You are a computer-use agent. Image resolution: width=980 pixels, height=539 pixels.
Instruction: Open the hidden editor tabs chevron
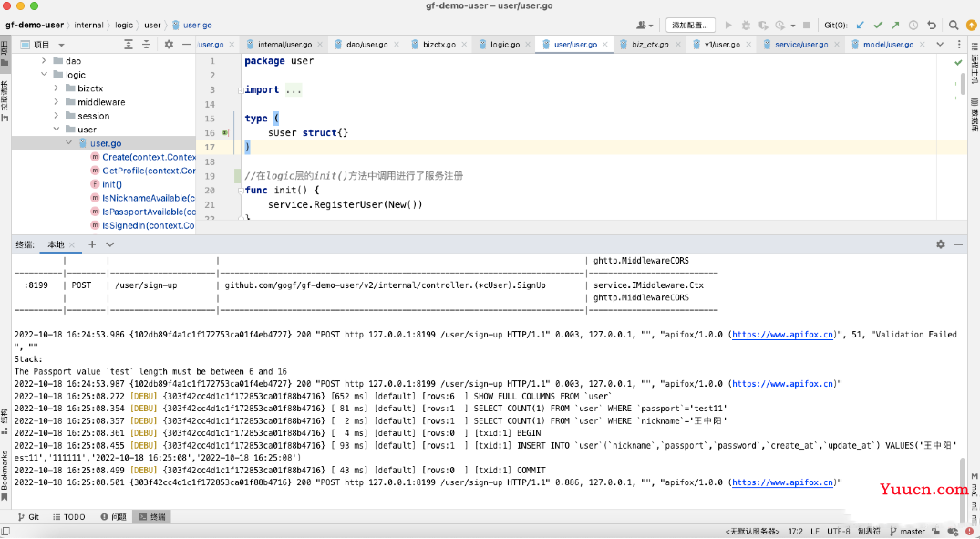pyautogui.click(x=940, y=45)
